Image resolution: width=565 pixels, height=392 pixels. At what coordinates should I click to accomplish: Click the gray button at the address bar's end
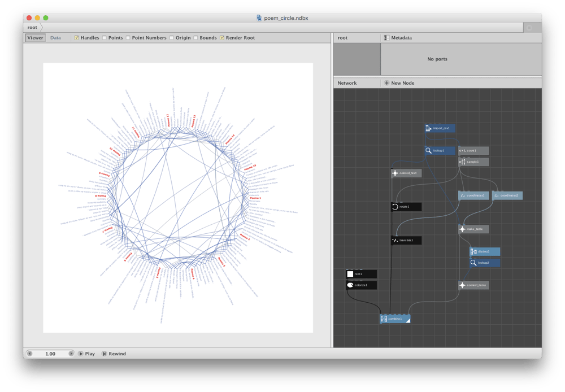point(532,27)
